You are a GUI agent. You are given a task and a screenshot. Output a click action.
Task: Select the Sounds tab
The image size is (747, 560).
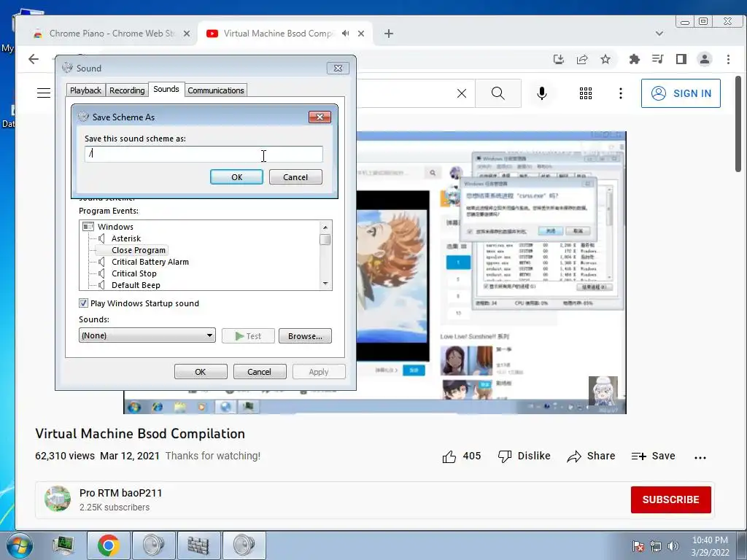click(x=166, y=89)
